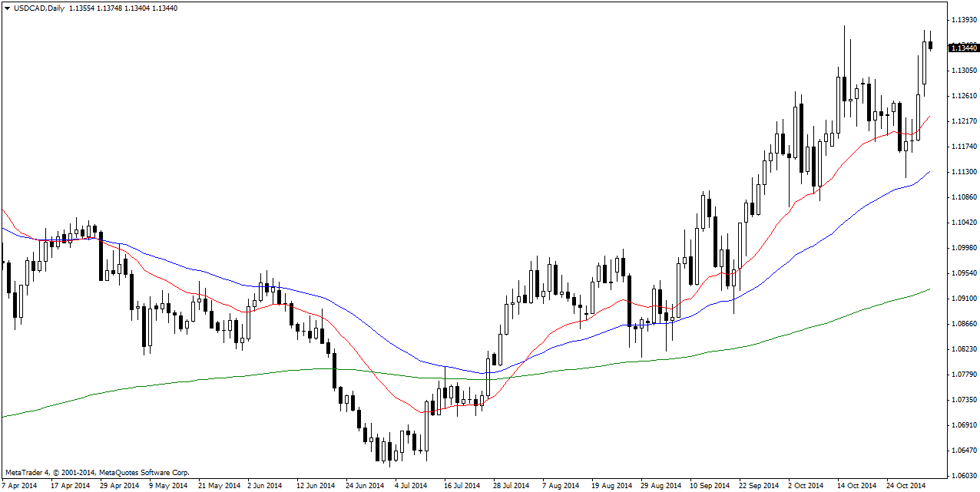Select the 7 Apr 2014 date label

[x=20, y=485]
